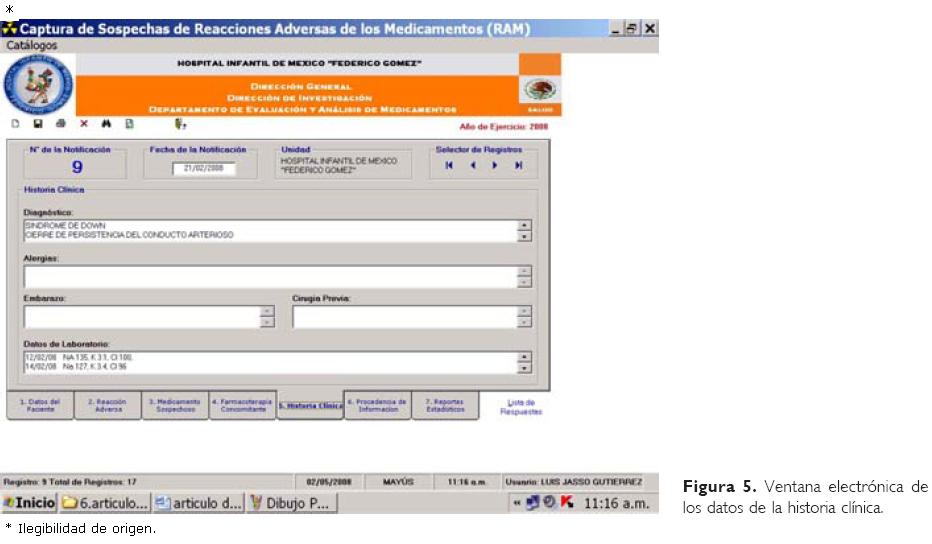Click the Inicio start button
Image resolution: width=932 pixels, height=544 pixels.
pyautogui.click(x=29, y=503)
